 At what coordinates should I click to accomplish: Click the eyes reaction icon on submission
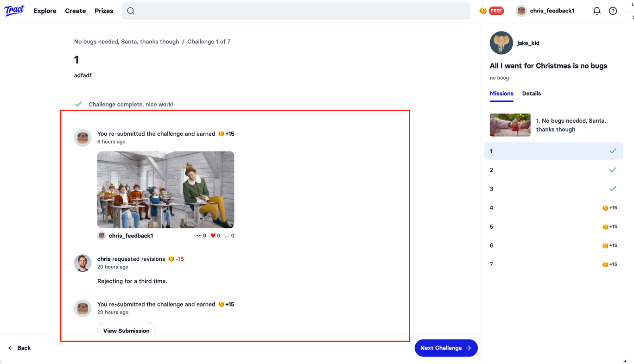pos(199,236)
